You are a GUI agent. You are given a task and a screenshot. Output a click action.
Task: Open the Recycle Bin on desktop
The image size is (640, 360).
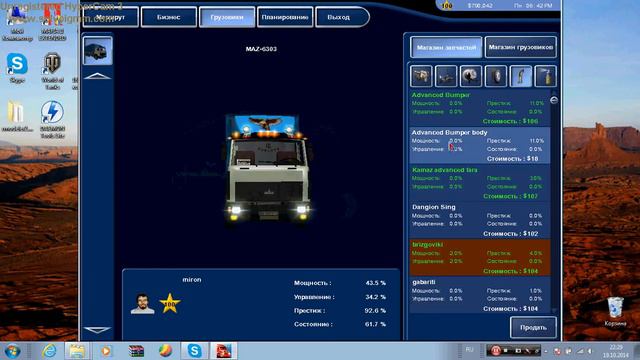click(x=616, y=311)
